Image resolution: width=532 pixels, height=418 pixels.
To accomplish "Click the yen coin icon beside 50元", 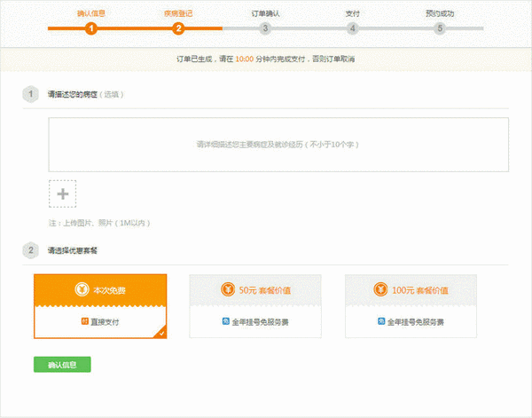I will 228,289.
